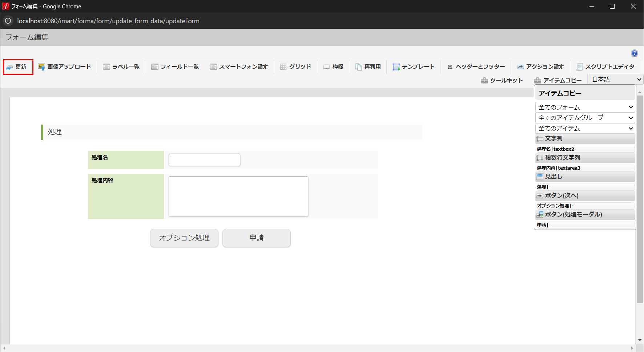Screen dimensions: 644x352
Task: Open the 再利用 reuse panel
Action: click(368, 66)
